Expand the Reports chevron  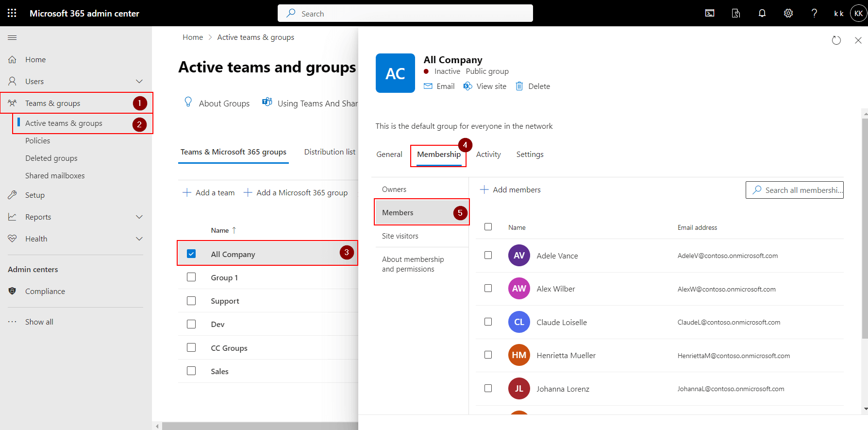click(x=139, y=217)
